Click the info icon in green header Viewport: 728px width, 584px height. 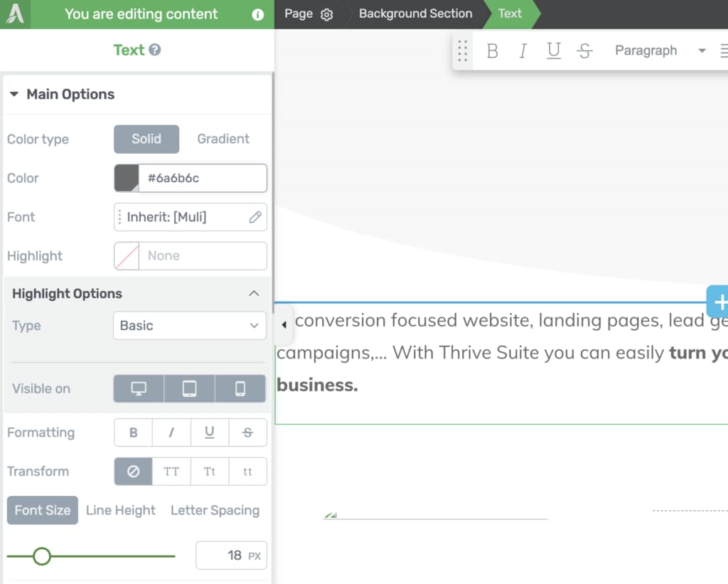tap(258, 14)
